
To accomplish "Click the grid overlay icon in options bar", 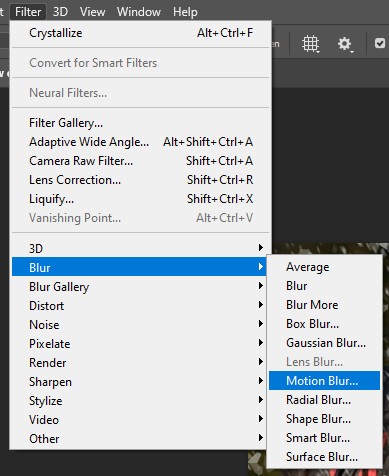I will point(311,44).
